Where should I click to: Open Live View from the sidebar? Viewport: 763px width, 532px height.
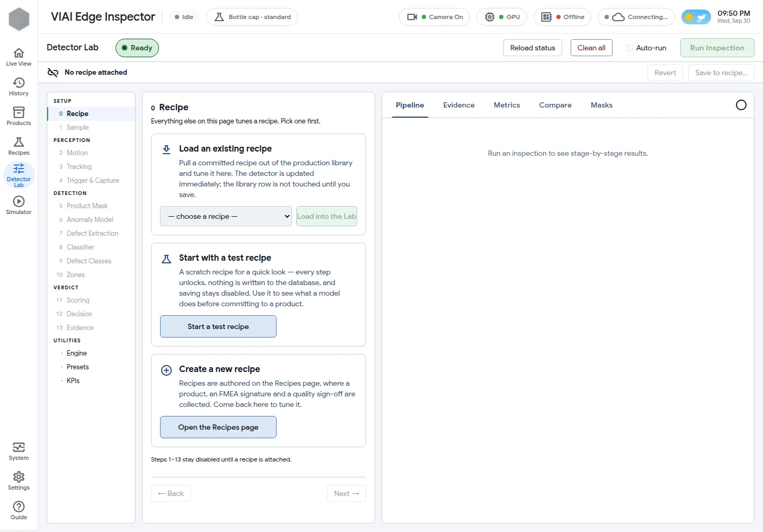coord(19,57)
